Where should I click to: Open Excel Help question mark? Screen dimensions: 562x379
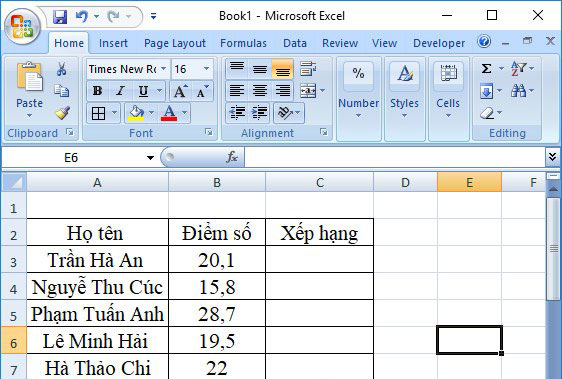[x=484, y=42]
